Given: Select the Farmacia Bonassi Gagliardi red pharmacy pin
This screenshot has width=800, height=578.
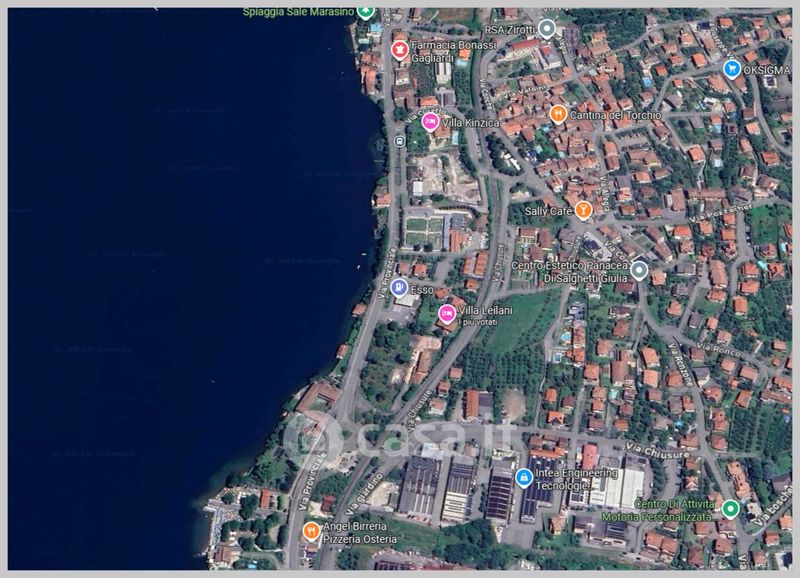Looking at the screenshot, I should pos(399,49).
